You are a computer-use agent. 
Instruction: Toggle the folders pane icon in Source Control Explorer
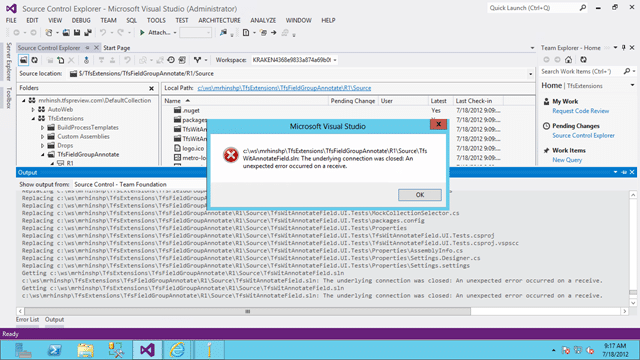point(24,60)
